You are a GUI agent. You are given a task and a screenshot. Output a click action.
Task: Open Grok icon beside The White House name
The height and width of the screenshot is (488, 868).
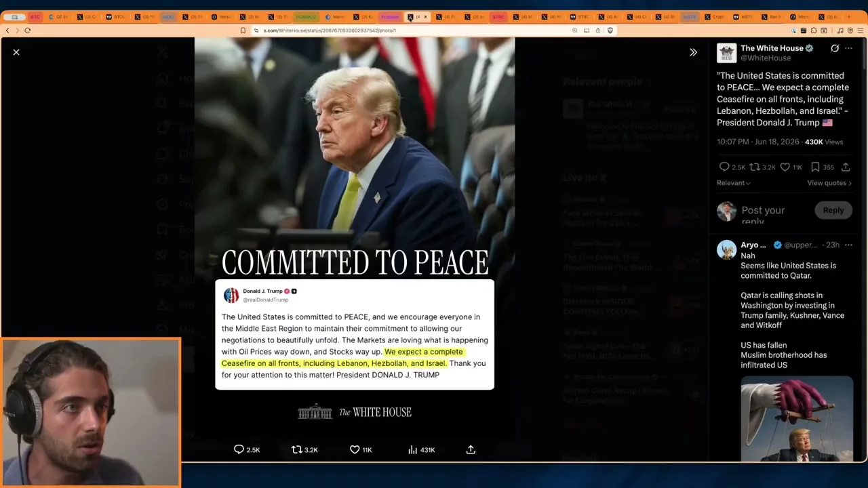coord(835,48)
